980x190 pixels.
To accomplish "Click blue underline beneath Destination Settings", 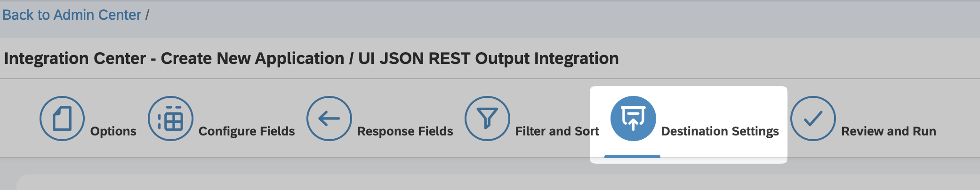I will pyautogui.click(x=632, y=156).
